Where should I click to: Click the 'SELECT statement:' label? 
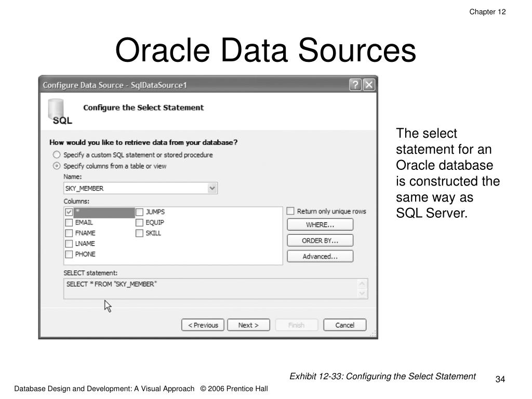90,273
